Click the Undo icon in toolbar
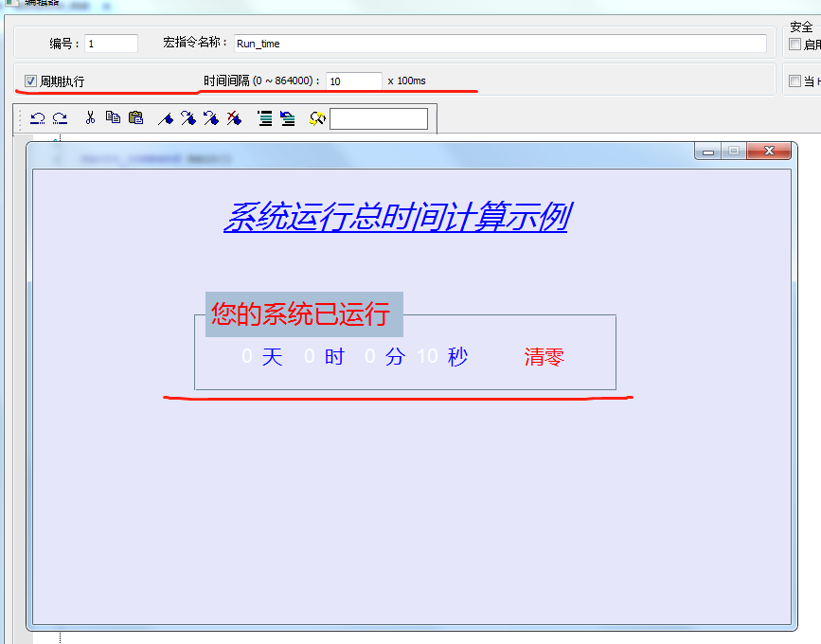Viewport: 821px width, 644px height. 38,118
